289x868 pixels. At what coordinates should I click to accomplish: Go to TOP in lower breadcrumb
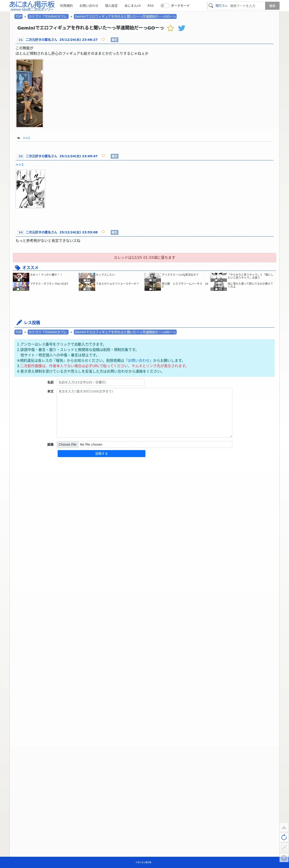pyautogui.click(x=18, y=332)
